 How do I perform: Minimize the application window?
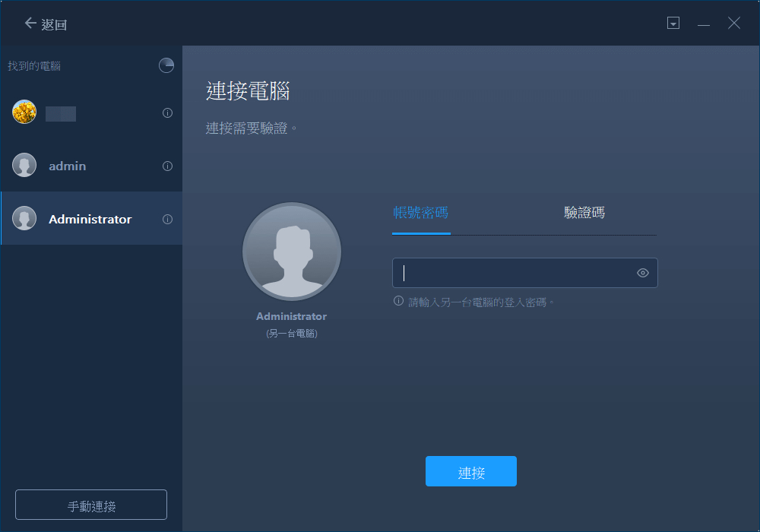point(704,24)
